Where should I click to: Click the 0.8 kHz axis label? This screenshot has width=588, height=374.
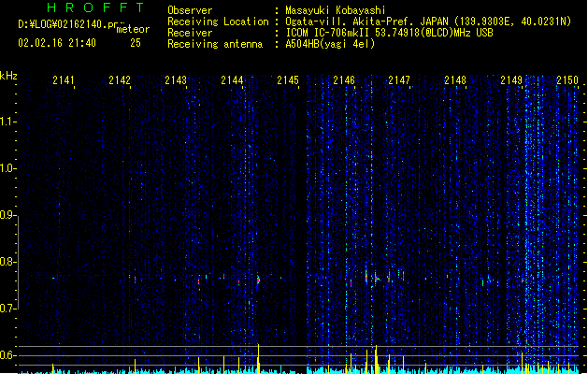[7, 262]
